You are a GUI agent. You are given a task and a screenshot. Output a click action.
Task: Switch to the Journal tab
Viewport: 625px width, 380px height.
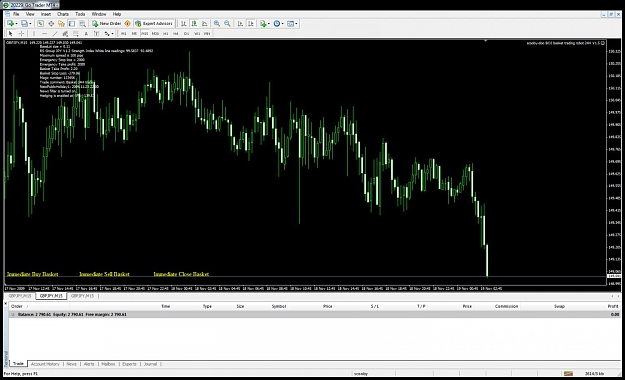point(150,364)
